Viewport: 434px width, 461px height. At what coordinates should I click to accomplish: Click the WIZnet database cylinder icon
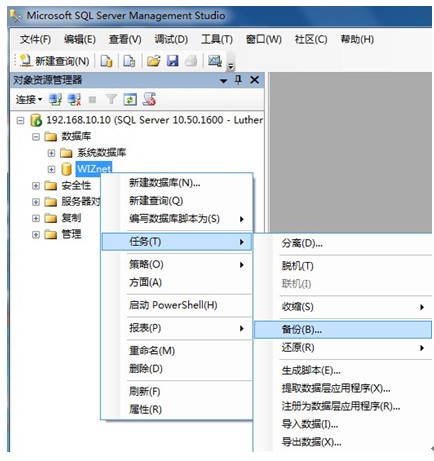point(67,169)
